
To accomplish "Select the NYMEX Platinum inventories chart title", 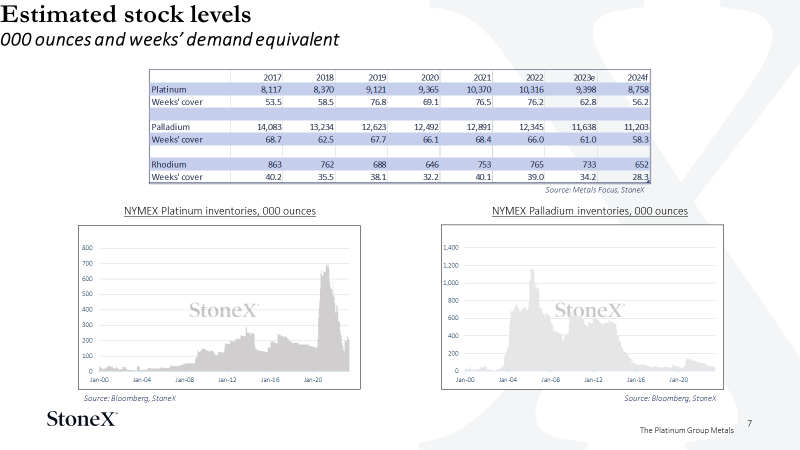I will click(x=220, y=211).
